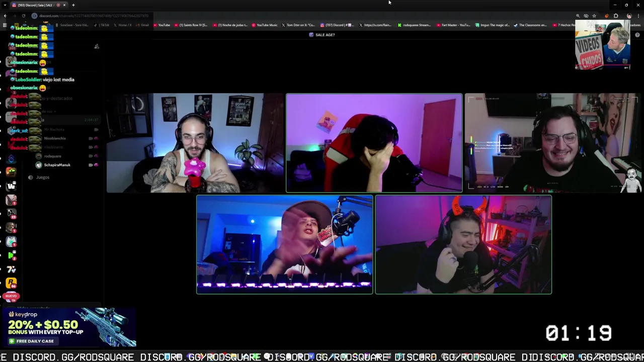
Task: Open The Classrooms bookmark
Action: [530, 25]
